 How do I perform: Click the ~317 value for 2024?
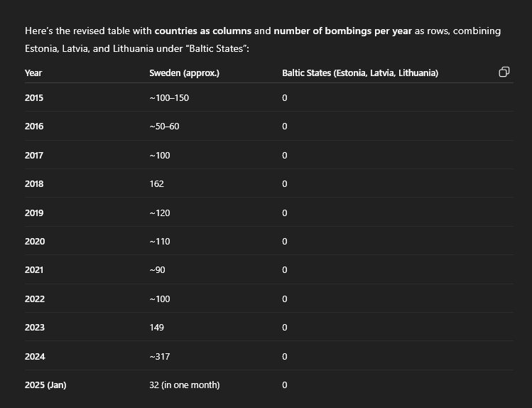pos(160,357)
